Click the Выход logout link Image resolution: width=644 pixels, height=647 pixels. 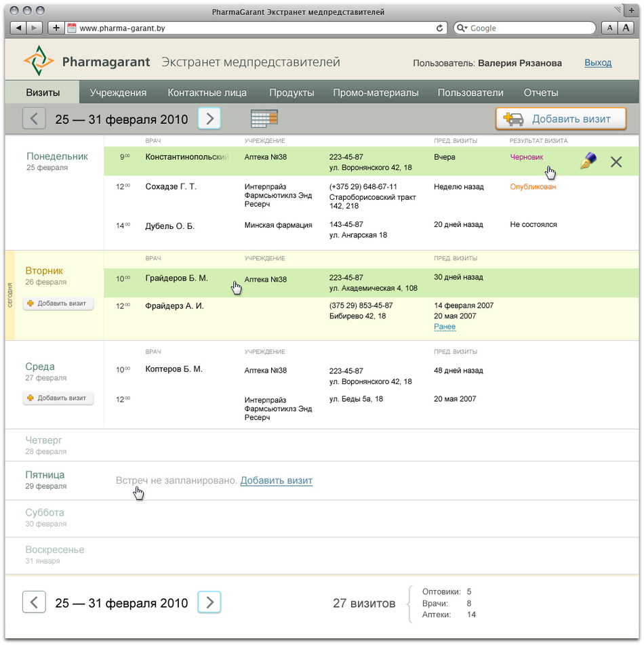pyautogui.click(x=597, y=63)
